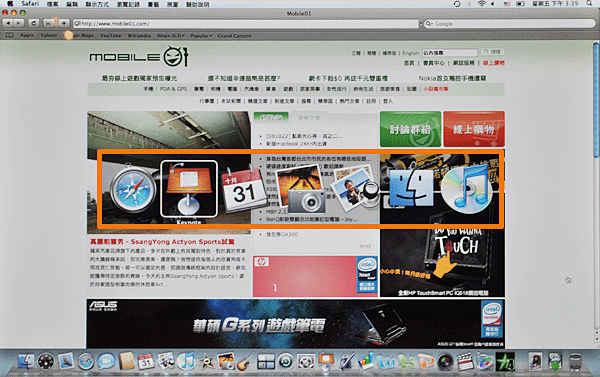Select iPhoto in the app switcher overlay
Screen dimensions: 600x377
(301, 189)
